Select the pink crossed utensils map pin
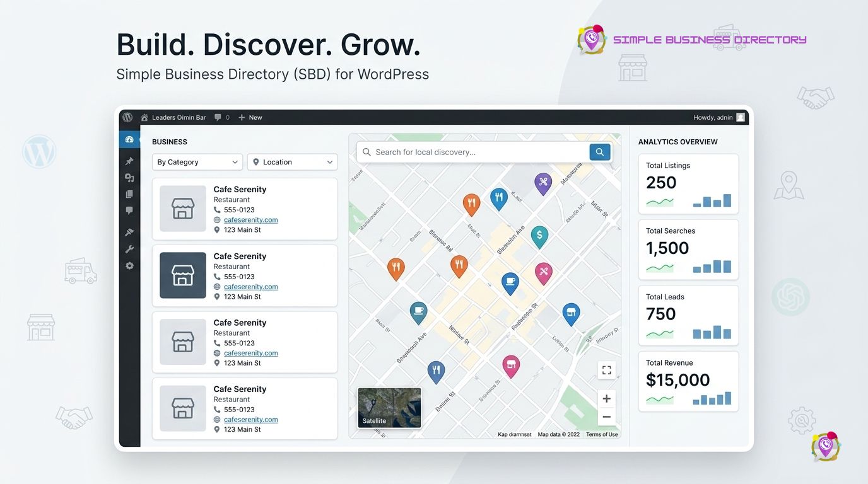 click(x=544, y=273)
